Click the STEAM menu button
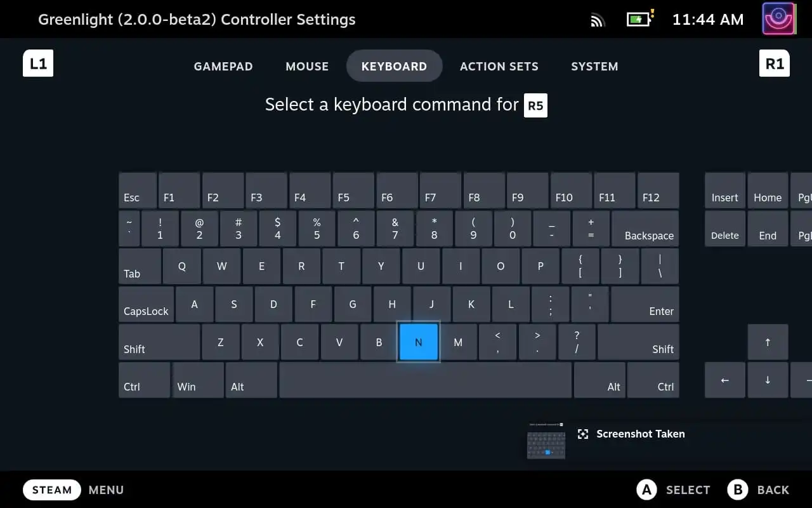This screenshot has width=812, height=508. tap(52, 490)
